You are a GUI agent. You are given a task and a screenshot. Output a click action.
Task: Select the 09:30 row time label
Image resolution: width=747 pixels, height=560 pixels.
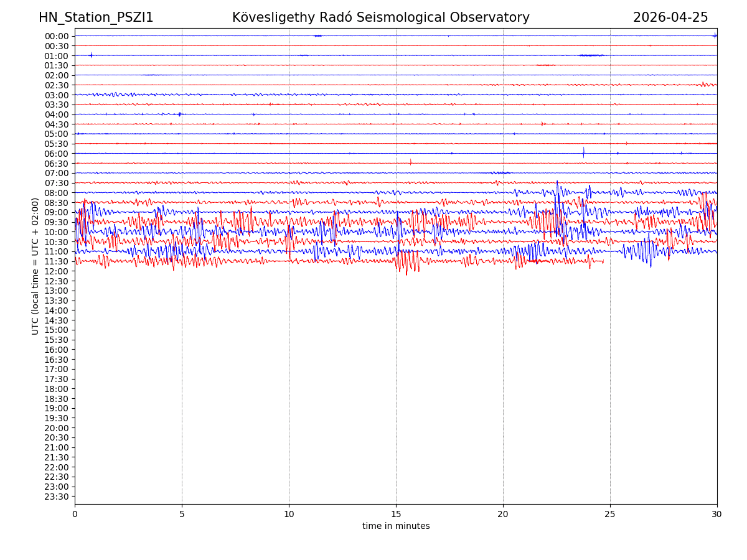tap(57, 222)
